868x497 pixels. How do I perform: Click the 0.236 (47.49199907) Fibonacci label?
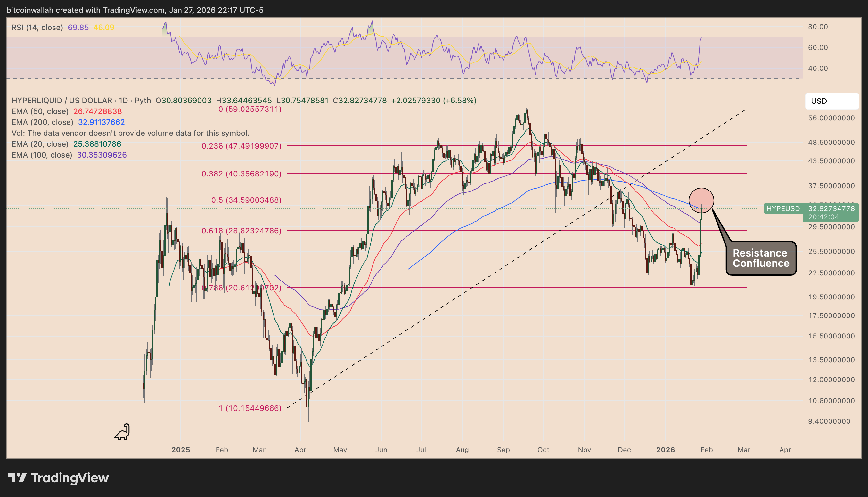pos(241,146)
